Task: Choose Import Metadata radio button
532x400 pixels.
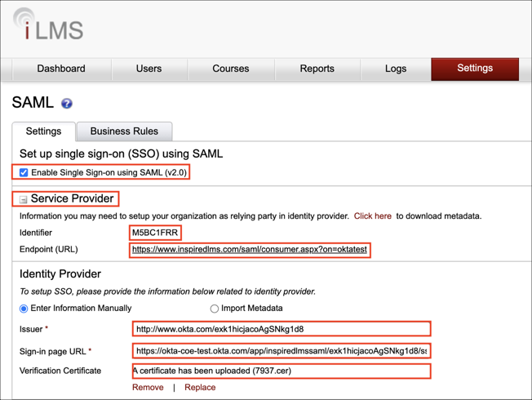Action: 215,309
